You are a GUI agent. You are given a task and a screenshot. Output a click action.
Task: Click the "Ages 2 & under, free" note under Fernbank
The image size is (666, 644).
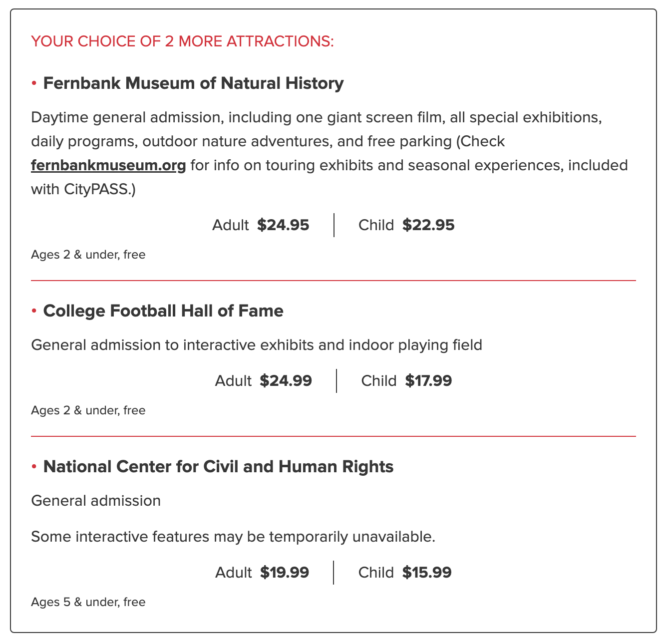coord(88,255)
